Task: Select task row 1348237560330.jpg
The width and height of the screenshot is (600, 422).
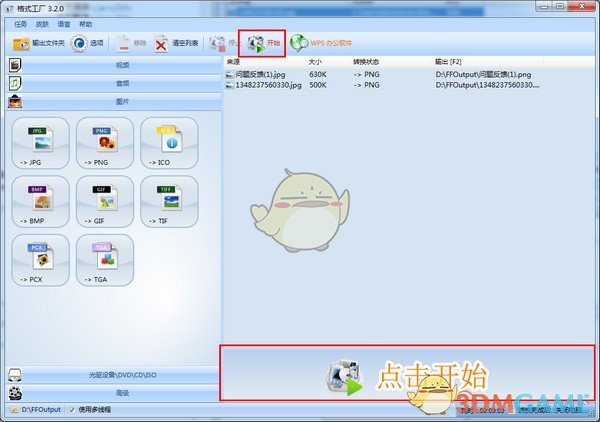Action: 383,85
